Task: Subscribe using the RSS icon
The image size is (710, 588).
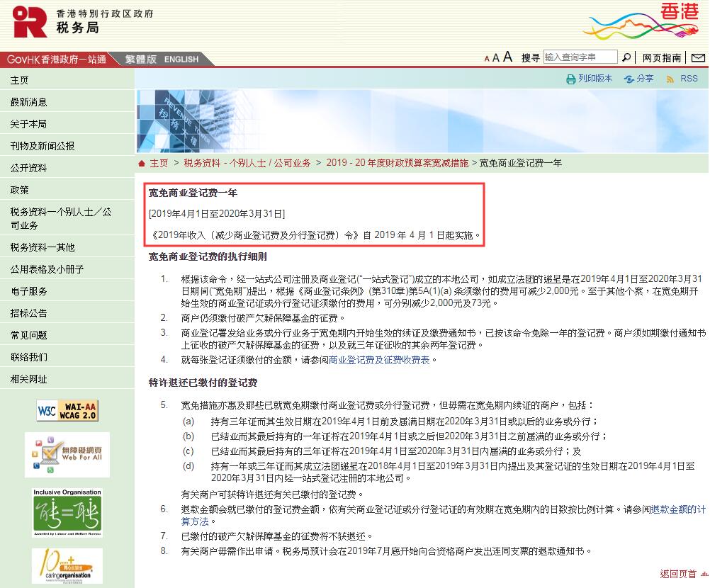Action: 670,79
